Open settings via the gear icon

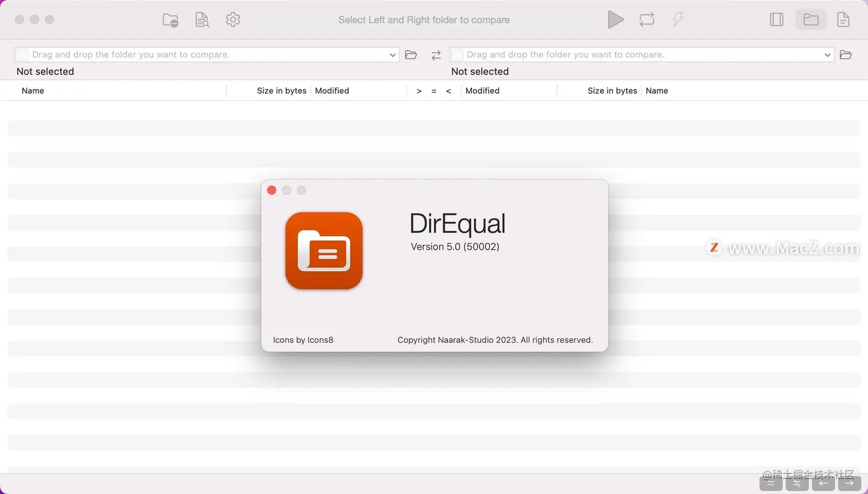233,20
